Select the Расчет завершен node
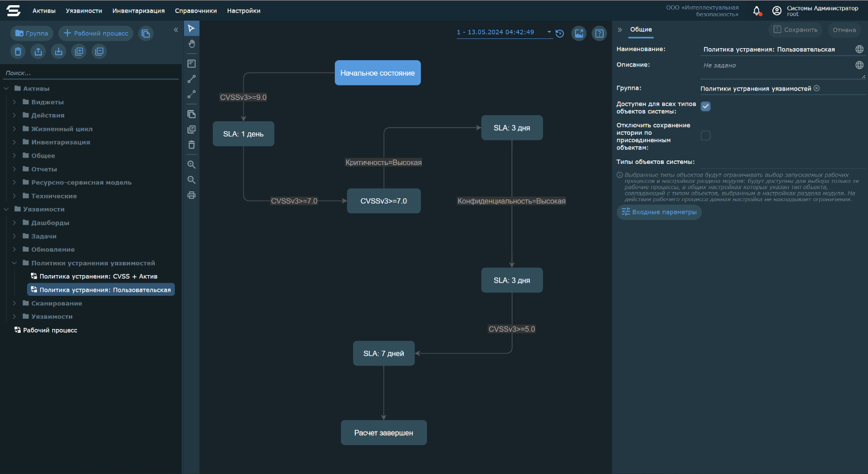 click(384, 433)
